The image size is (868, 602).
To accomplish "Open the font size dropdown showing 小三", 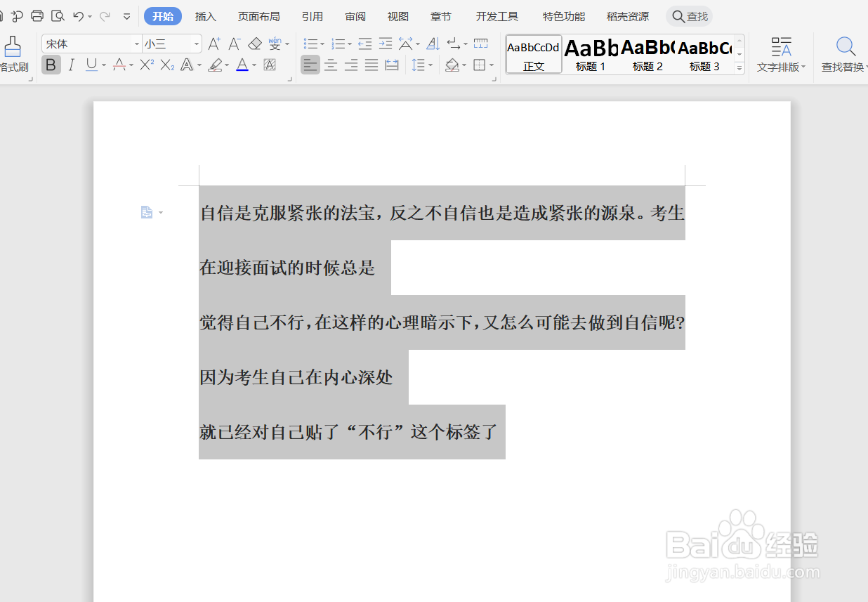I will [195, 43].
